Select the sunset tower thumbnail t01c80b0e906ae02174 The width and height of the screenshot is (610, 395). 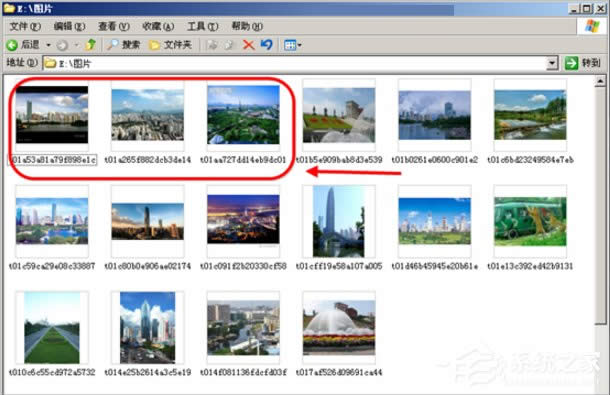(x=147, y=221)
